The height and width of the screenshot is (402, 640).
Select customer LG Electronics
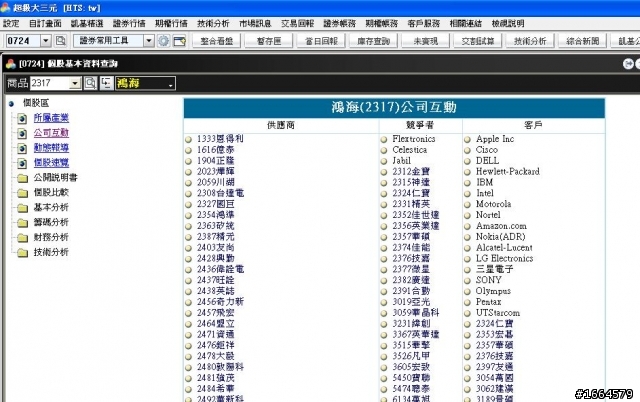504,258
